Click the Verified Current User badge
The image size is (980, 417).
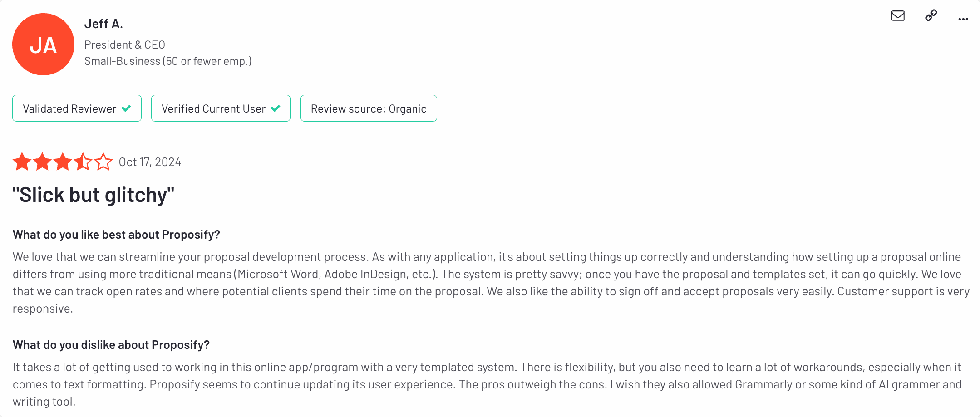click(x=221, y=108)
